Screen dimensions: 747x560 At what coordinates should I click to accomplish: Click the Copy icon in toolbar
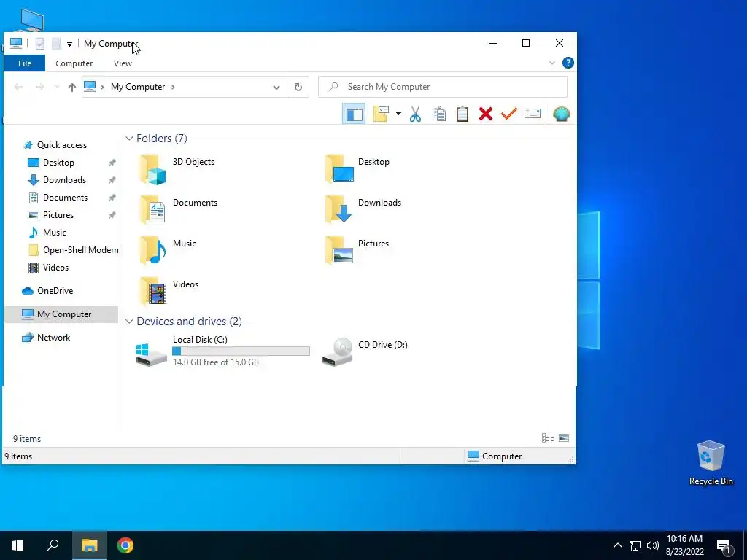point(438,114)
